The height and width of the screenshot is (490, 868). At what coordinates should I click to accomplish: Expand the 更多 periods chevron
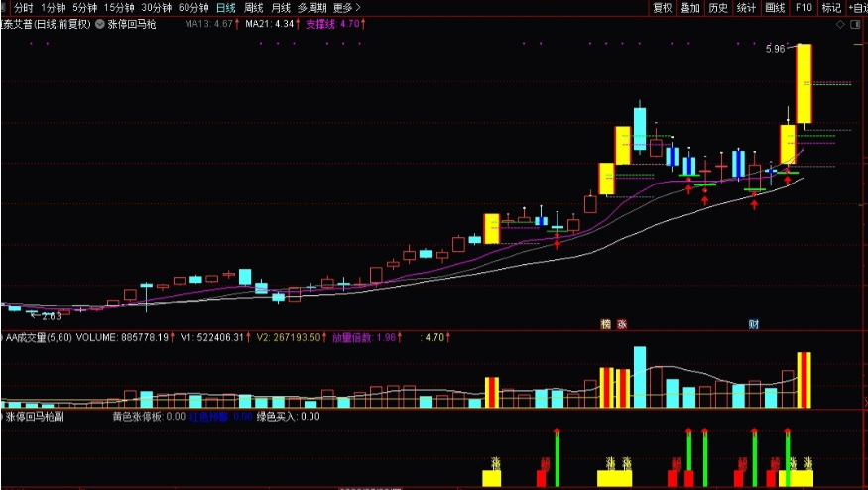tap(357, 8)
